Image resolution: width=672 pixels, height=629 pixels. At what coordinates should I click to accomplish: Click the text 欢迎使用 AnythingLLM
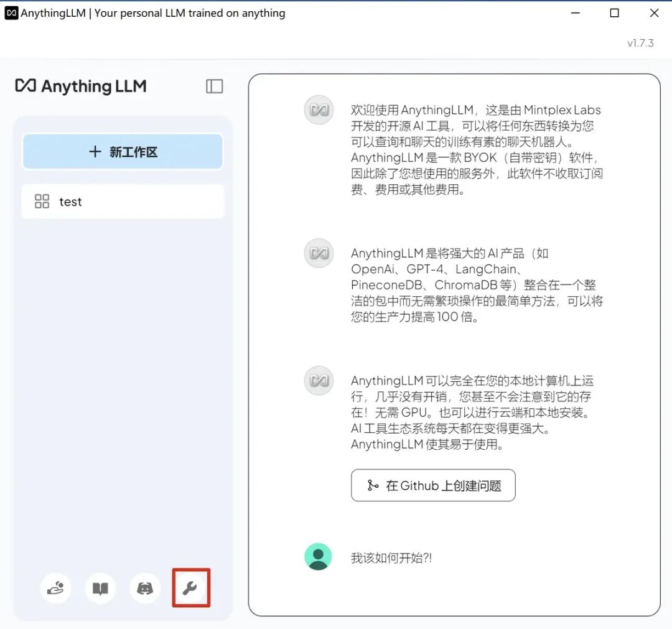point(412,110)
